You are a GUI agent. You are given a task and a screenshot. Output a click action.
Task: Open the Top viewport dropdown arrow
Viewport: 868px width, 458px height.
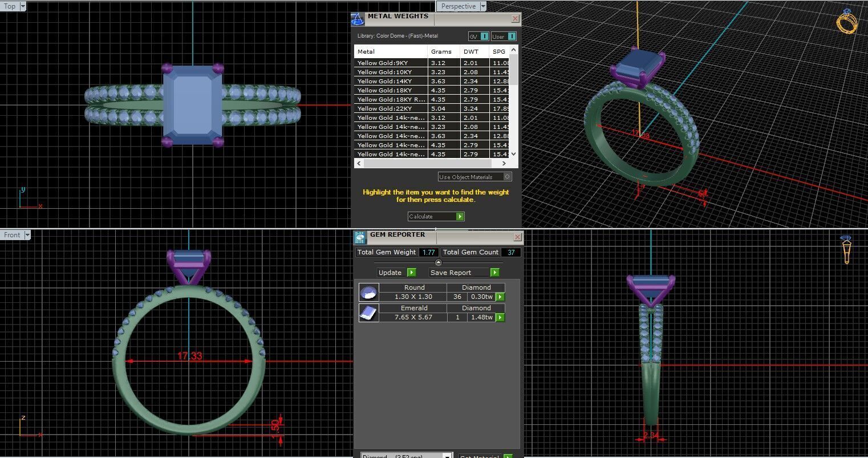23,6
